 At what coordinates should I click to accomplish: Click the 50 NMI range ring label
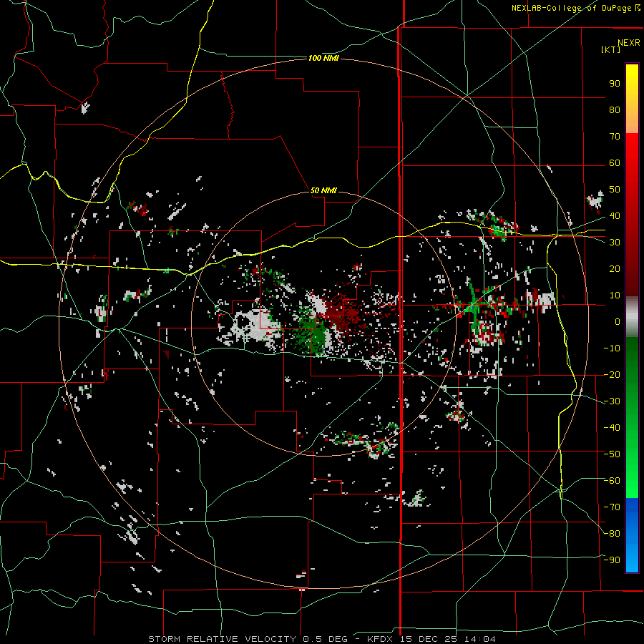pos(323,190)
